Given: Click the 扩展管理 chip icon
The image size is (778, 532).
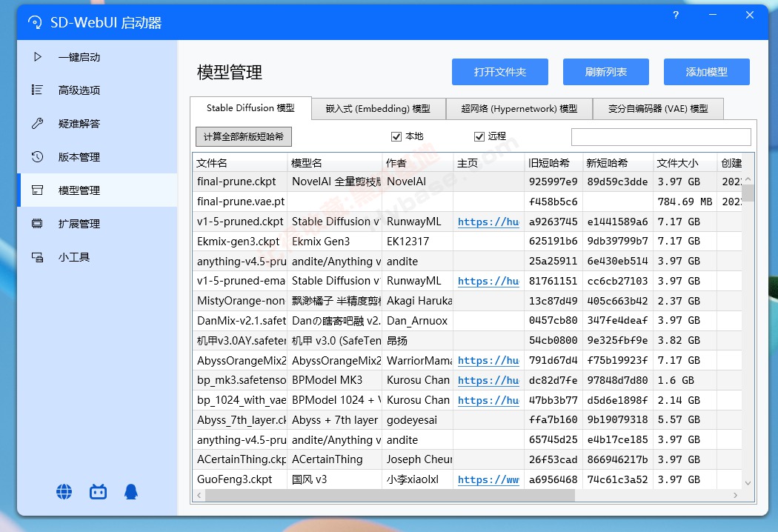Looking at the screenshot, I should click(37, 223).
